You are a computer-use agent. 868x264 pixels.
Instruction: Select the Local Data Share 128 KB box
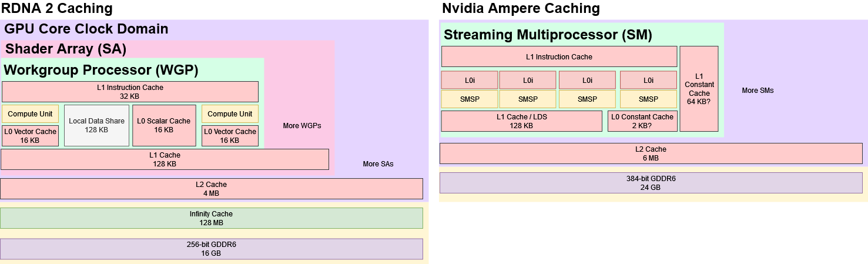[x=96, y=125]
